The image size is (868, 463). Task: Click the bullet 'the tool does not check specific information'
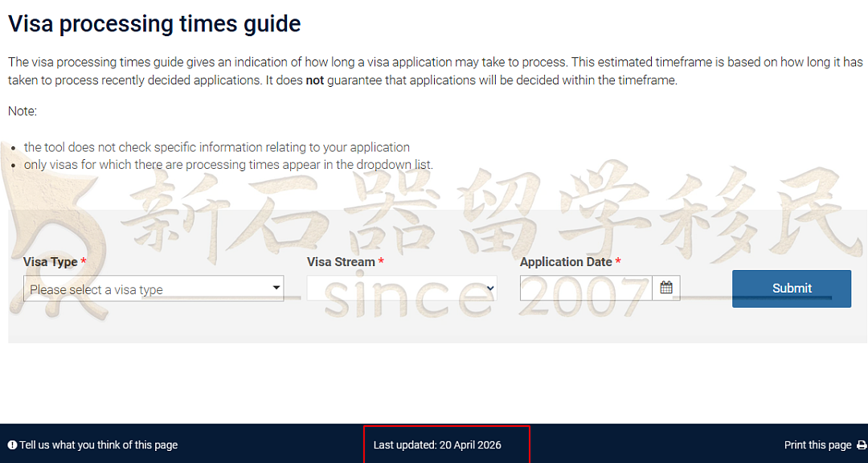(217, 147)
